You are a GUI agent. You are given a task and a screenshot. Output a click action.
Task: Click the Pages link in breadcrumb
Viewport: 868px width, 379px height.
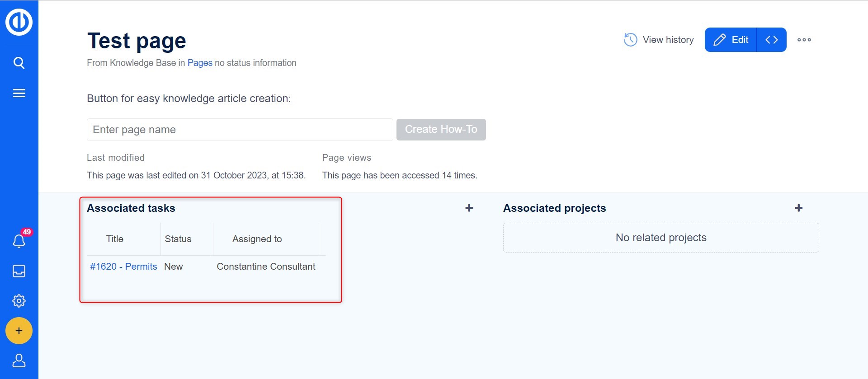coord(200,63)
